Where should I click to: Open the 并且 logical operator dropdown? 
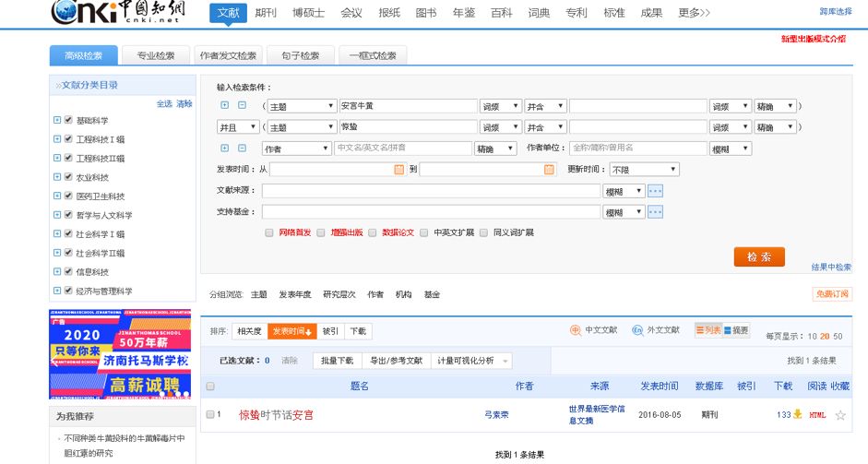[x=238, y=127]
